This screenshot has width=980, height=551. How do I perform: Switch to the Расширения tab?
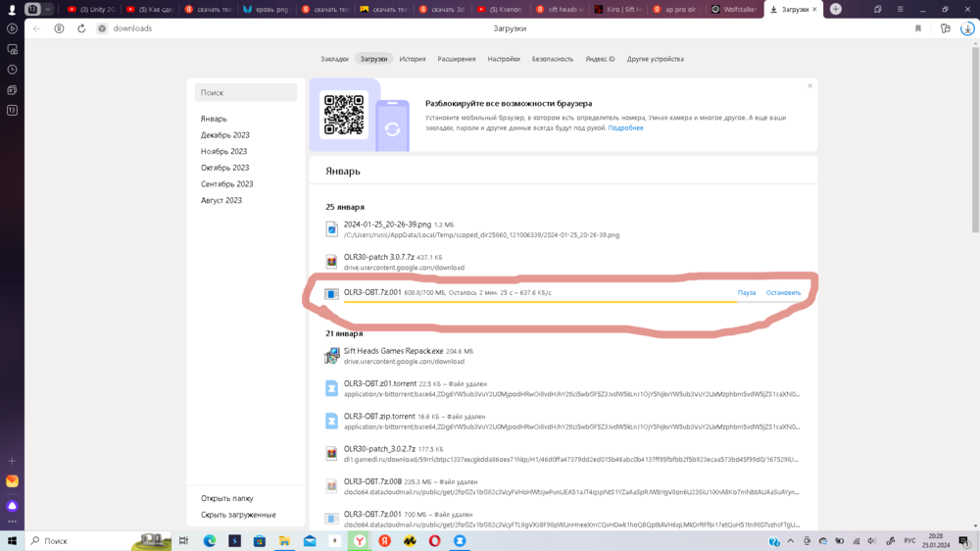click(x=457, y=59)
